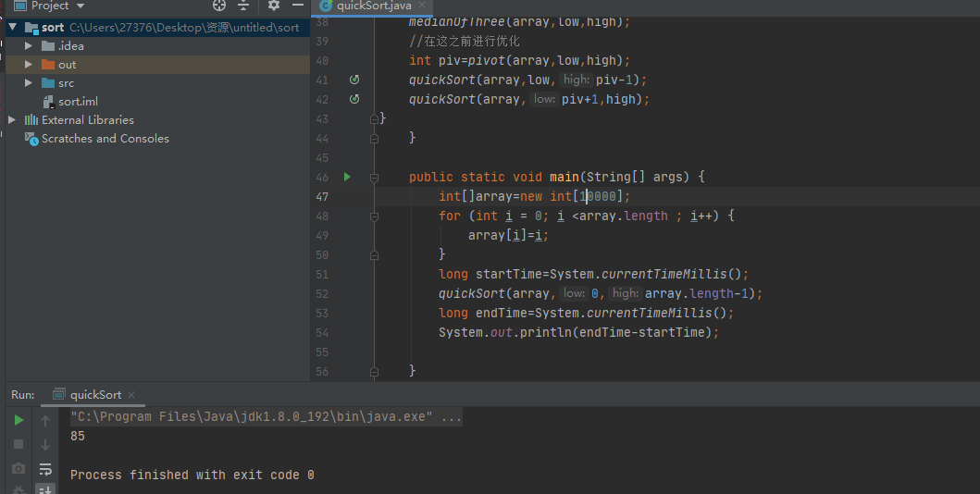This screenshot has width=980, height=494.
Task: Select the src folder name
Action: pyautogui.click(x=67, y=83)
